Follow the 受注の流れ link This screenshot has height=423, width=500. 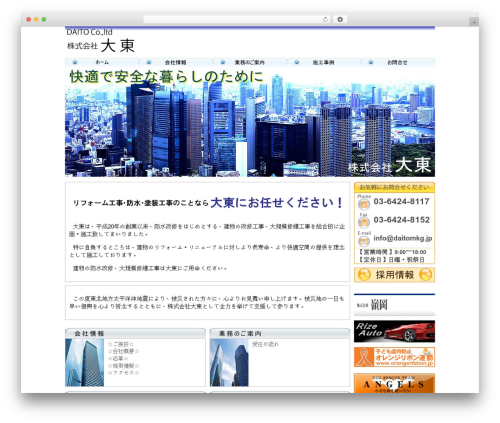[x=265, y=344]
